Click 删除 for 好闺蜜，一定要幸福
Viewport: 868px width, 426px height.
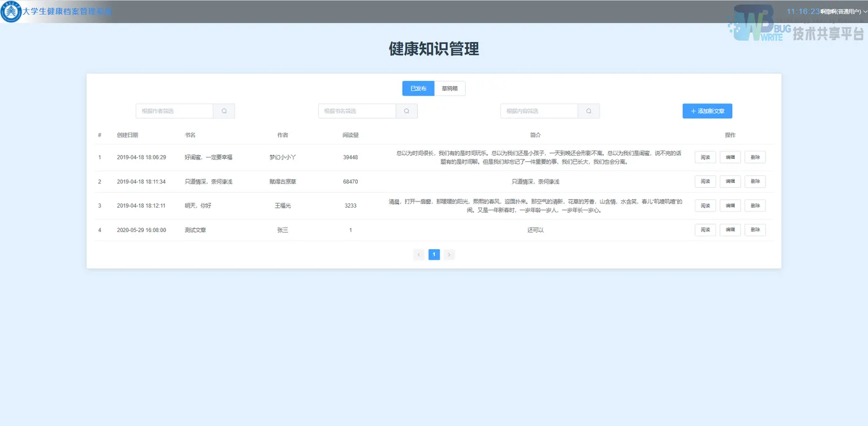click(755, 157)
